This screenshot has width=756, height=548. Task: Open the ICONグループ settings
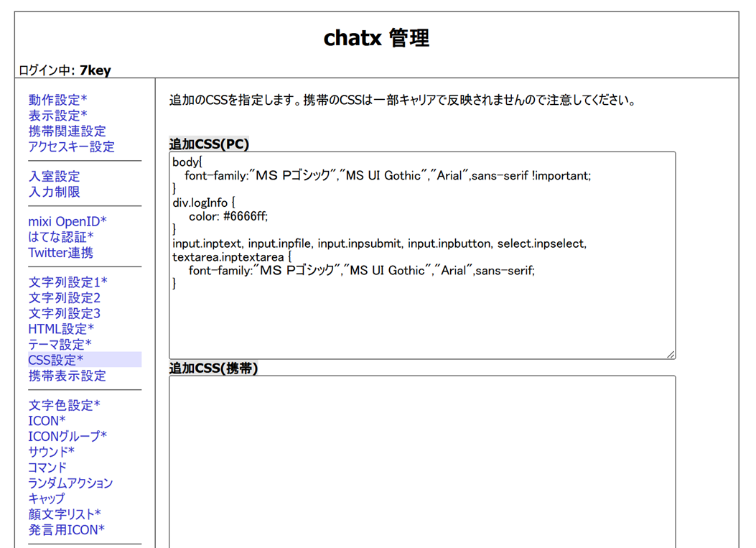pyautogui.click(x=67, y=436)
